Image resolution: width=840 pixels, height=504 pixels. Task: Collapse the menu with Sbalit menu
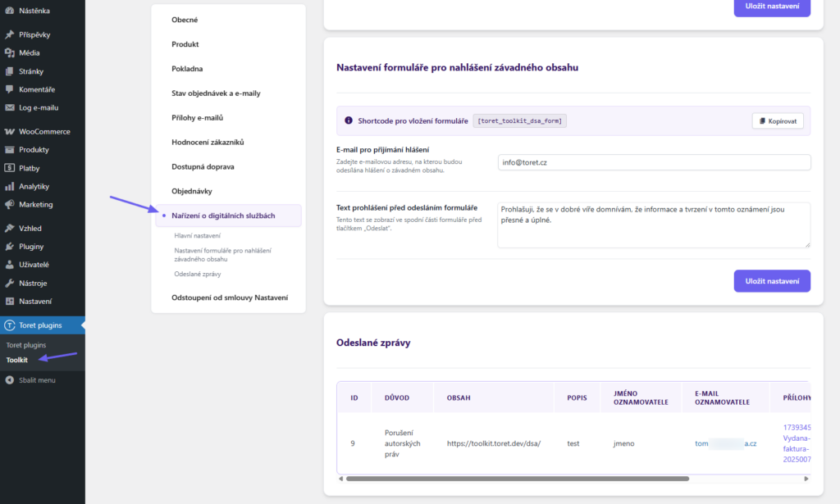(9, 380)
